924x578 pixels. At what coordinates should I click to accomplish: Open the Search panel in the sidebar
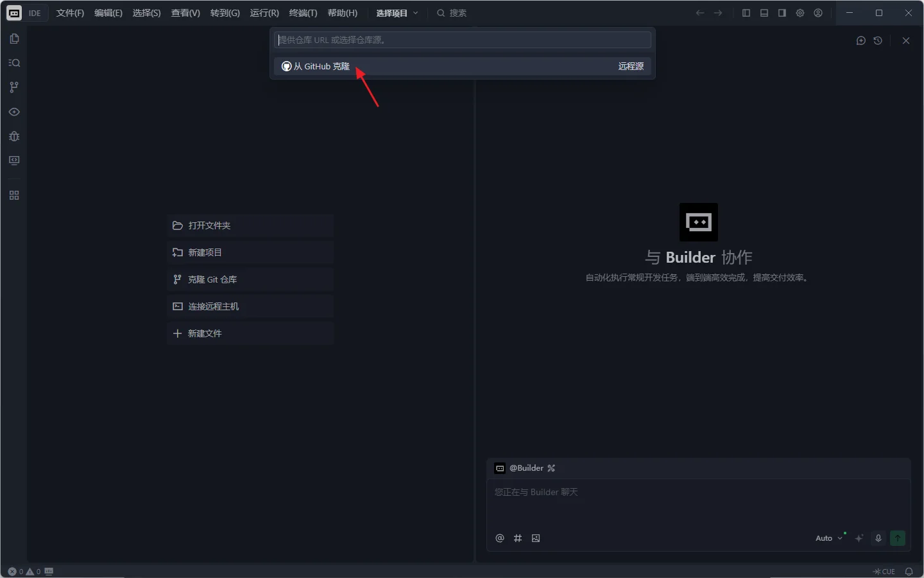coord(14,63)
